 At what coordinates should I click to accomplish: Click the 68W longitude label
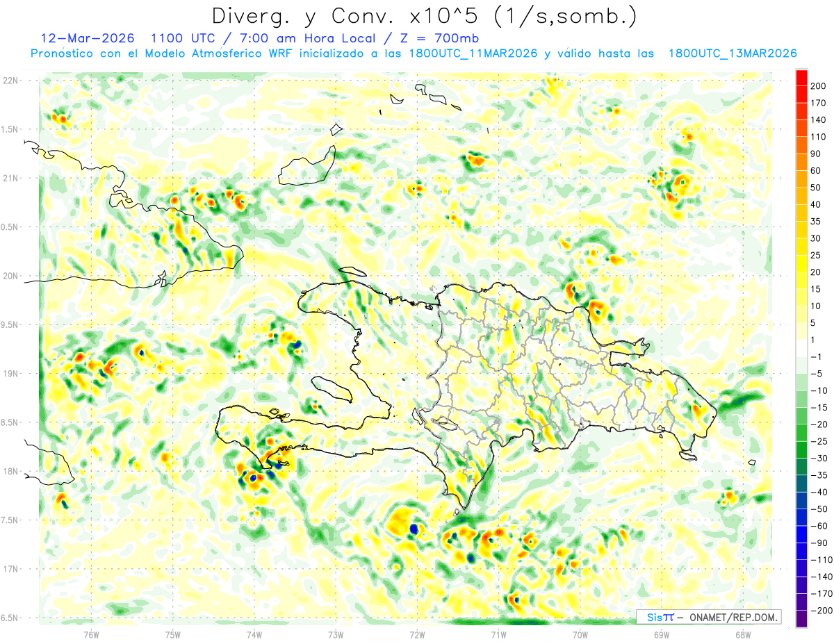coord(743,634)
